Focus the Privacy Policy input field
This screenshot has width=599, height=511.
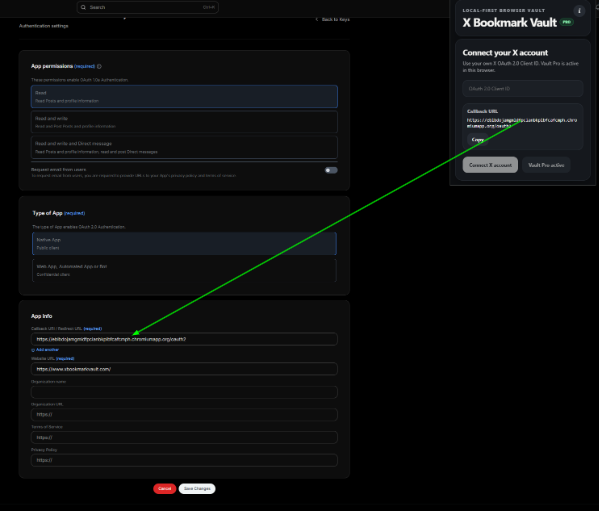(184, 460)
